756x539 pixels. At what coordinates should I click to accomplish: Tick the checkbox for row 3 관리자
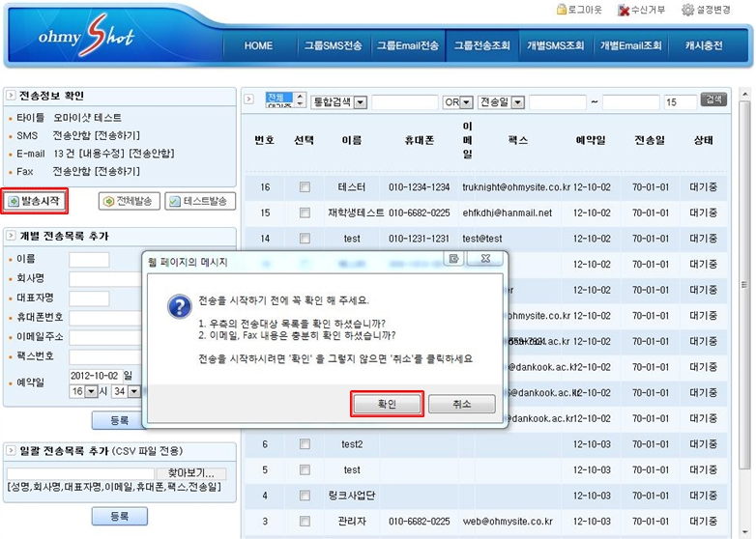pyautogui.click(x=305, y=522)
